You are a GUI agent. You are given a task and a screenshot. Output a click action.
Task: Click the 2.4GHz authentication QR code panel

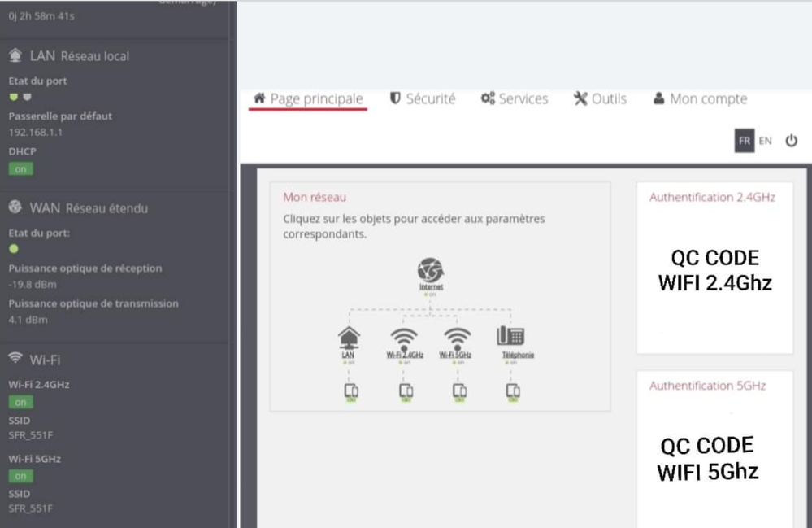[x=714, y=271]
